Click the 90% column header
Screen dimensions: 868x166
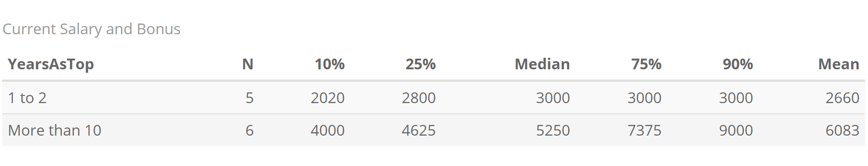738,64
